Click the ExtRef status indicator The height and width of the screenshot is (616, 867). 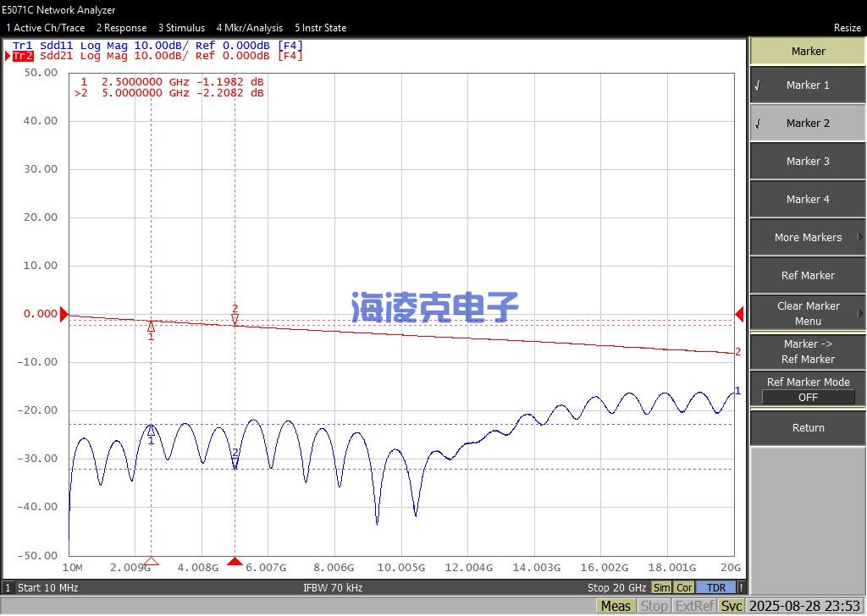[694, 606]
